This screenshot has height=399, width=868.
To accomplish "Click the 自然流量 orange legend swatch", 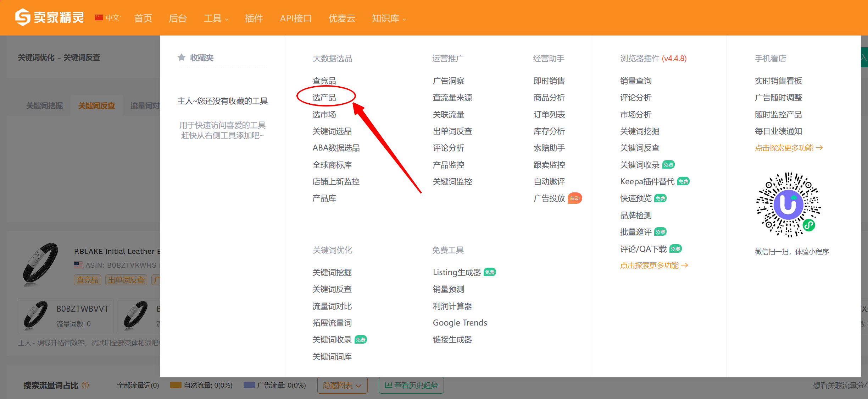I will tap(176, 385).
